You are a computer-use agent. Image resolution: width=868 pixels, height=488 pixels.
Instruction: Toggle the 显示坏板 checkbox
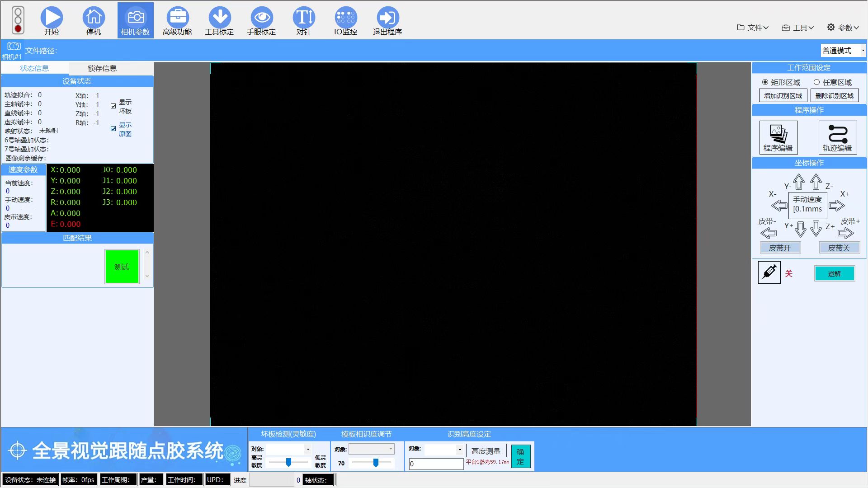[113, 106]
